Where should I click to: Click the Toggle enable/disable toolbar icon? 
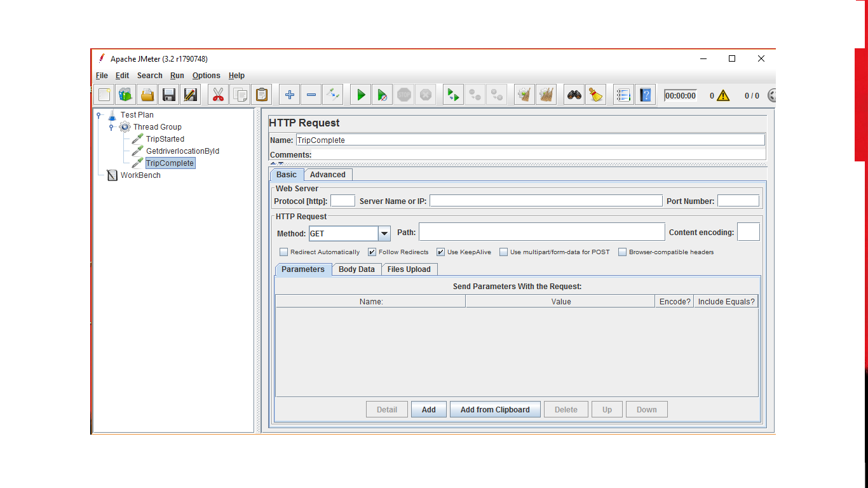click(333, 95)
